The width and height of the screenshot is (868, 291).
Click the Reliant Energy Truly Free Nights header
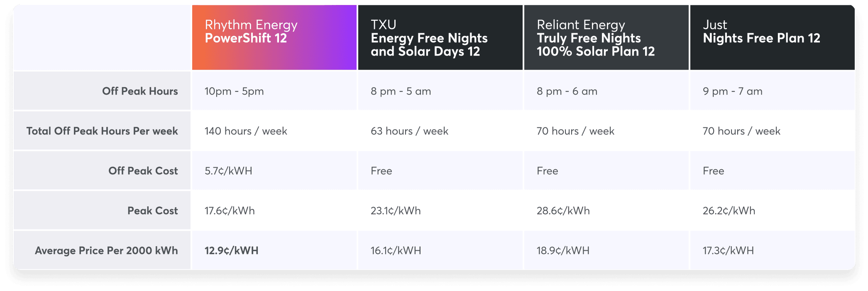coord(595,38)
